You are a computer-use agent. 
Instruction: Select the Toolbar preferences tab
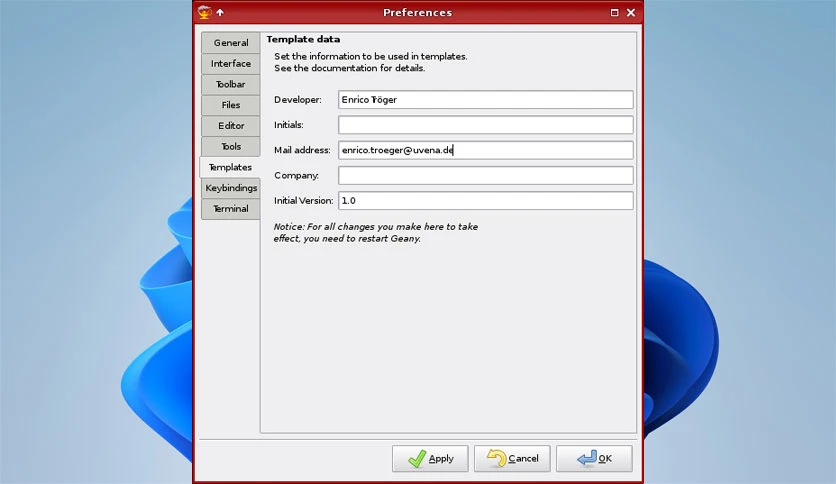(x=231, y=84)
